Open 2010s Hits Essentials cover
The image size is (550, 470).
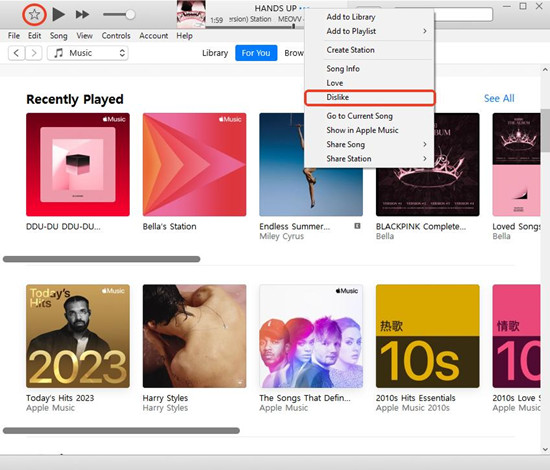coord(428,336)
